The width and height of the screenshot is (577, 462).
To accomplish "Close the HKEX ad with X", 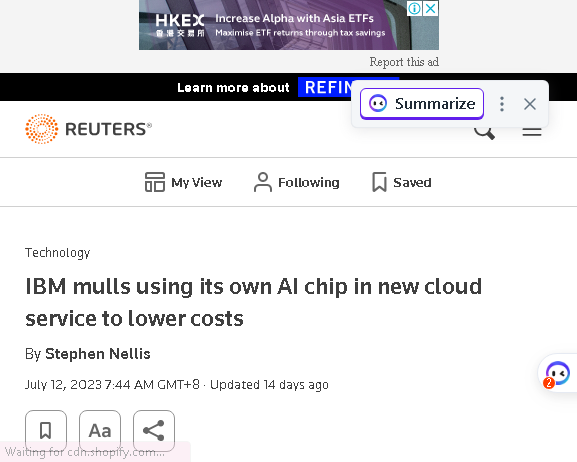I will (431, 8).
